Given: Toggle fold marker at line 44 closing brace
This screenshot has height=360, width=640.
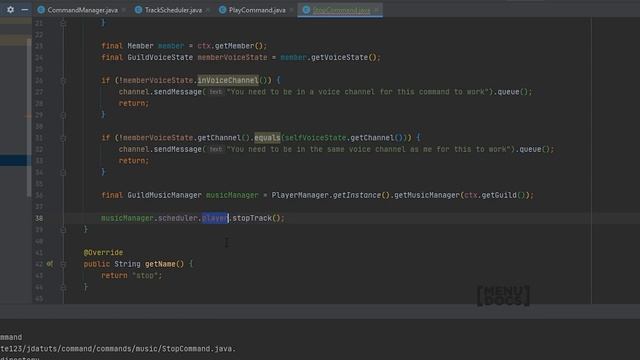Looking at the screenshot, I should (63, 287).
